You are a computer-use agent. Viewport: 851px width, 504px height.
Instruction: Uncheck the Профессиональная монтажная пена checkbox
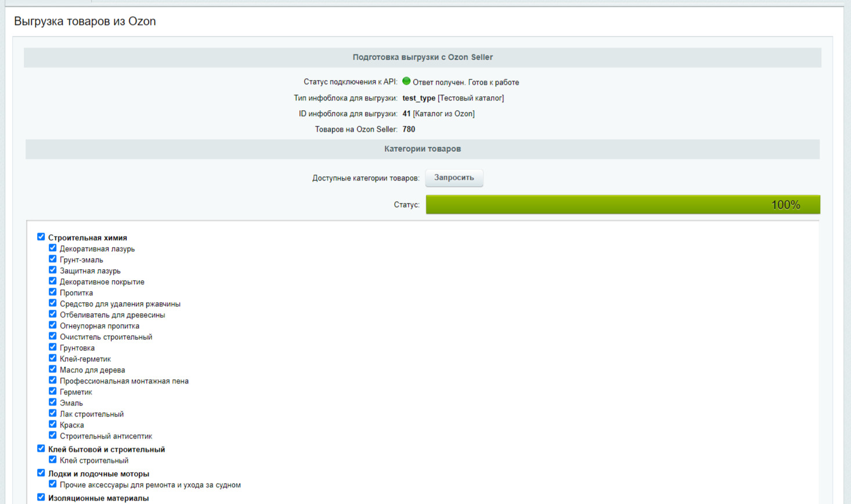(53, 380)
